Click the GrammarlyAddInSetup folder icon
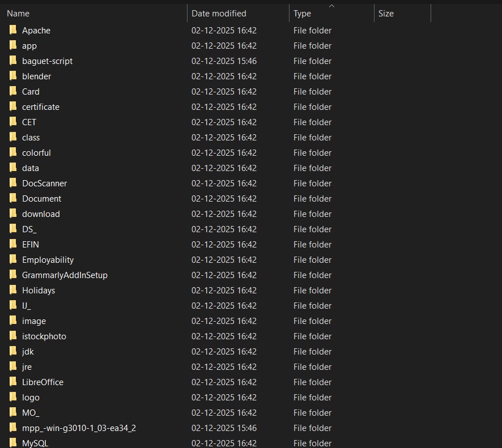The image size is (502, 448). pos(13,275)
